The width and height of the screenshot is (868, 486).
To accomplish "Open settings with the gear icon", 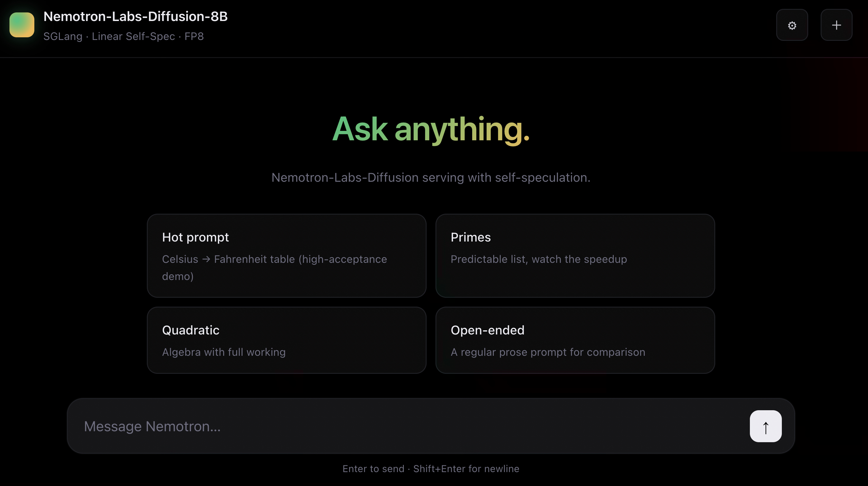I will pyautogui.click(x=792, y=25).
